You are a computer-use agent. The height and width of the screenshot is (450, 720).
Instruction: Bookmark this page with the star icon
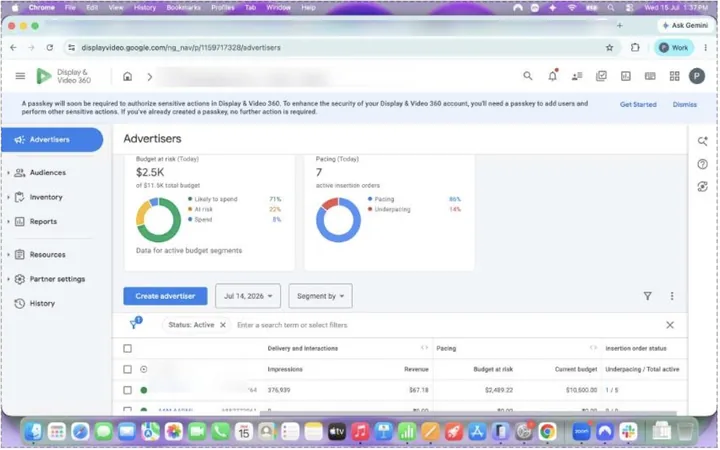pos(610,47)
